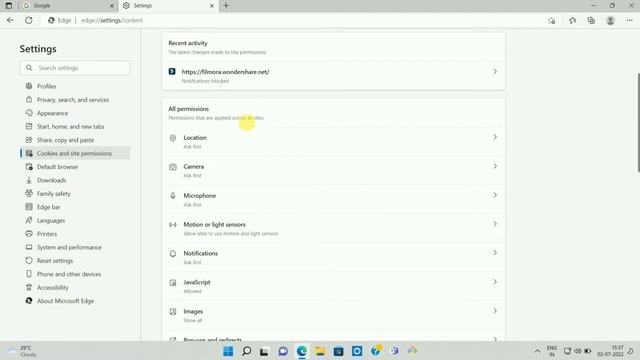Open Microsoft Edge on taskbar
The image size is (640, 360).
(x=302, y=351)
